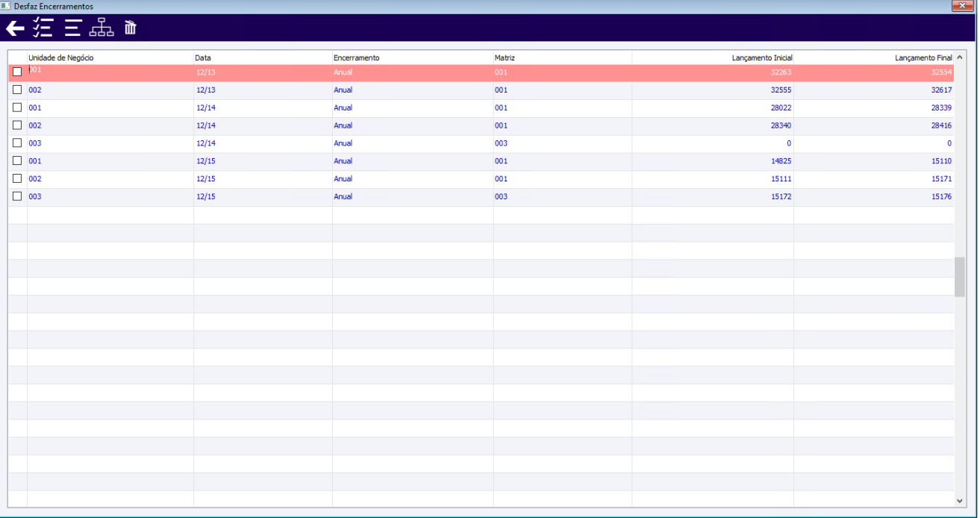
Task: Check the box for 001 12/15 row
Action: pyautogui.click(x=17, y=161)
